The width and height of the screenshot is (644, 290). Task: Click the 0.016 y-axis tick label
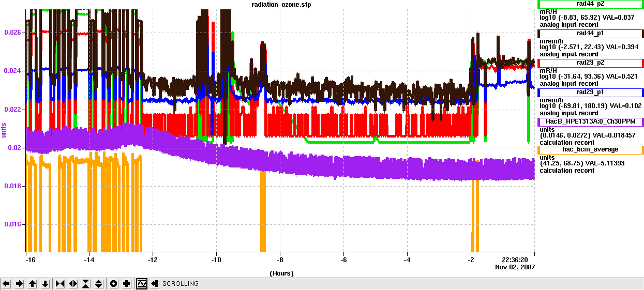pos(13,224)
